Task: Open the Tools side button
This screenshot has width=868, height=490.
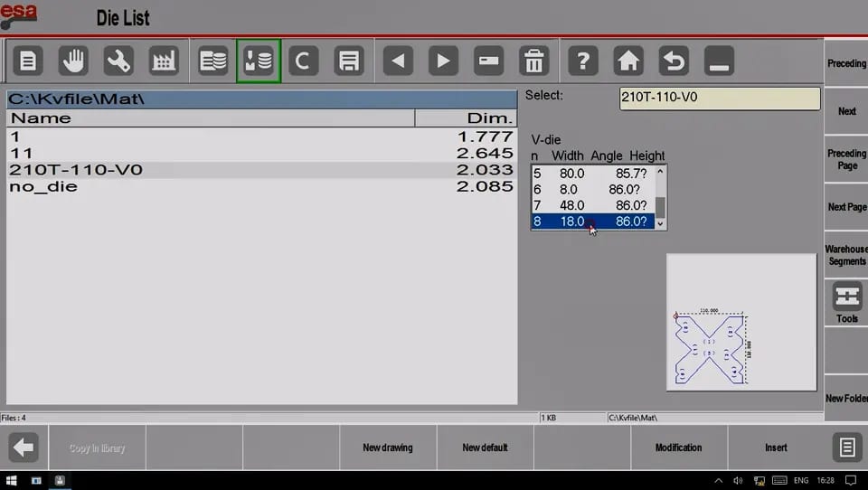Action: point(847,302)
